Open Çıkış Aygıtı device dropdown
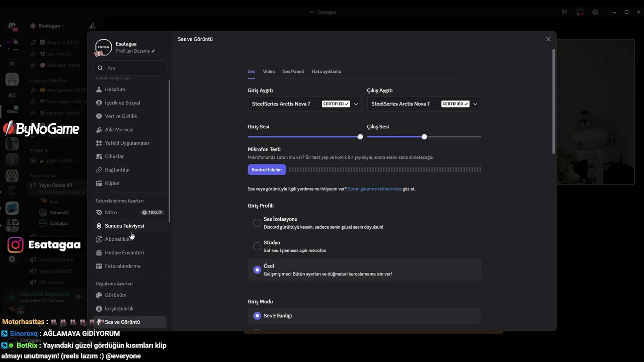 pos(424,104)
